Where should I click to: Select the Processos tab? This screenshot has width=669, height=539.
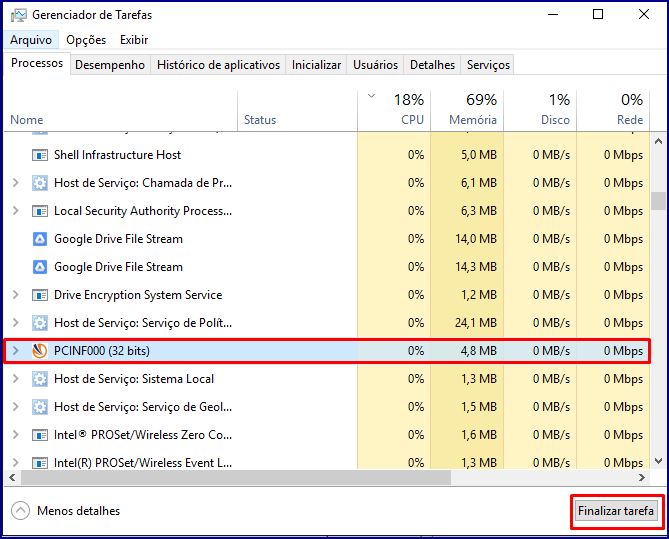[x=37, y=63]
